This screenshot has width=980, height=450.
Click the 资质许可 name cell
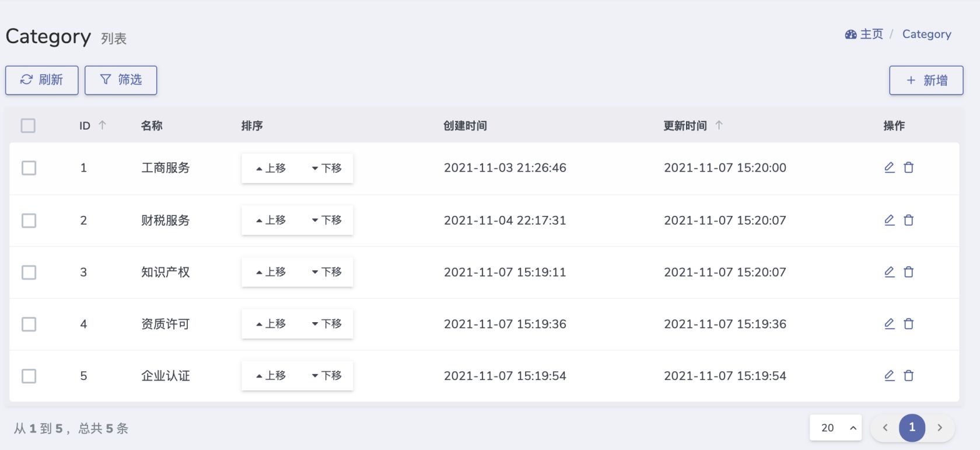coord(166,324)
